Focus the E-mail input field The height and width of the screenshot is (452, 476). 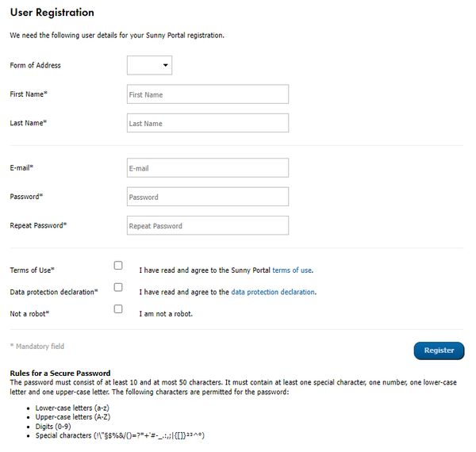click(207, 168)
